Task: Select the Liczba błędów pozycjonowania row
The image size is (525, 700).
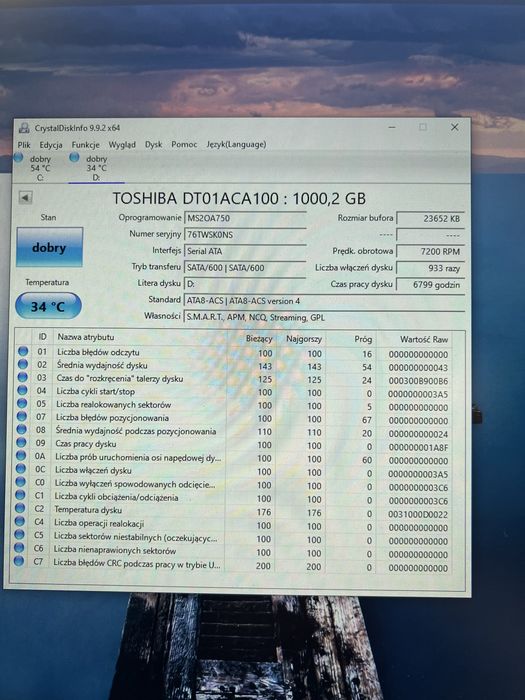Action: point(232,419)
